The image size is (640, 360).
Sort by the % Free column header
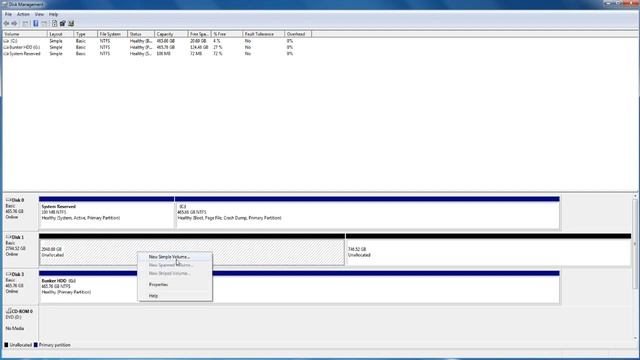tap(227, 34)
